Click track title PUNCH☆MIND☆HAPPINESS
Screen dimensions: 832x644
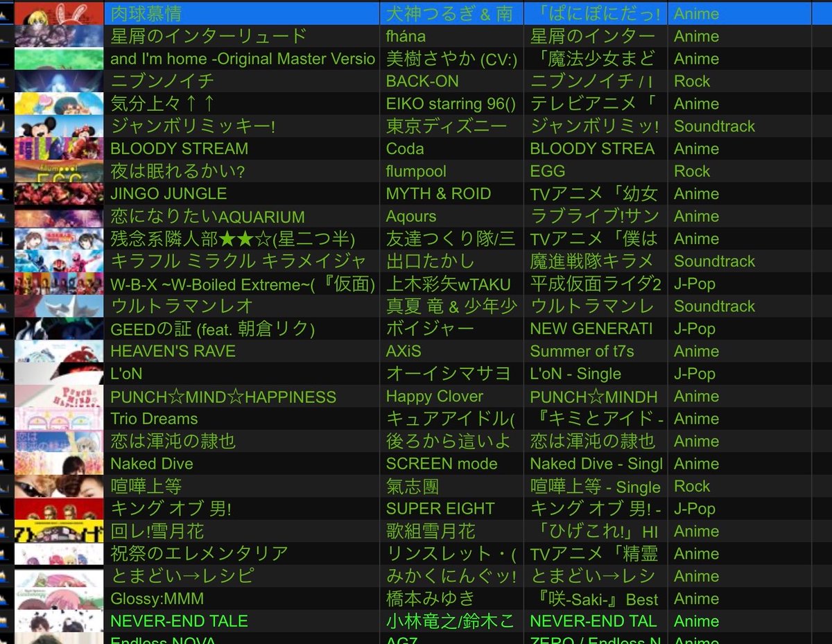(x=223, y=397)
